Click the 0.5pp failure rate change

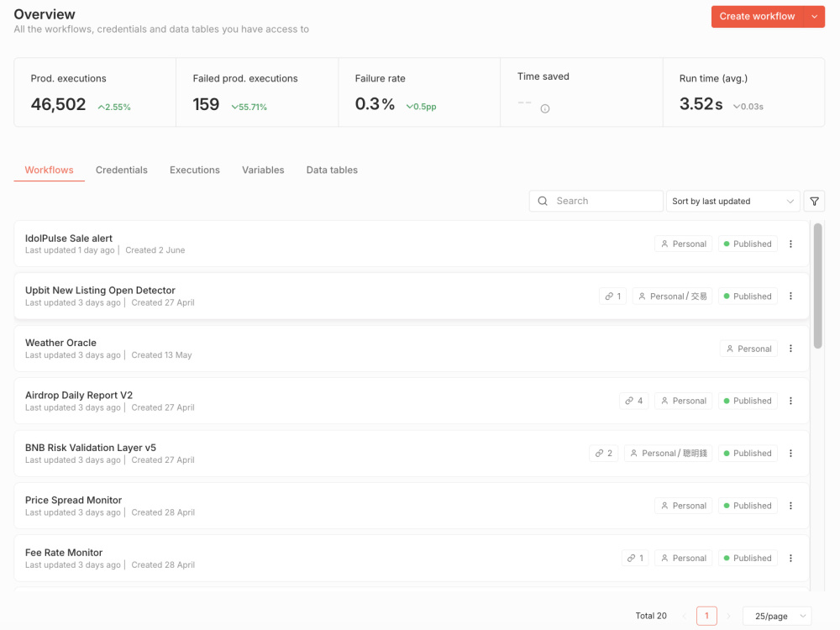pos(421,107)
